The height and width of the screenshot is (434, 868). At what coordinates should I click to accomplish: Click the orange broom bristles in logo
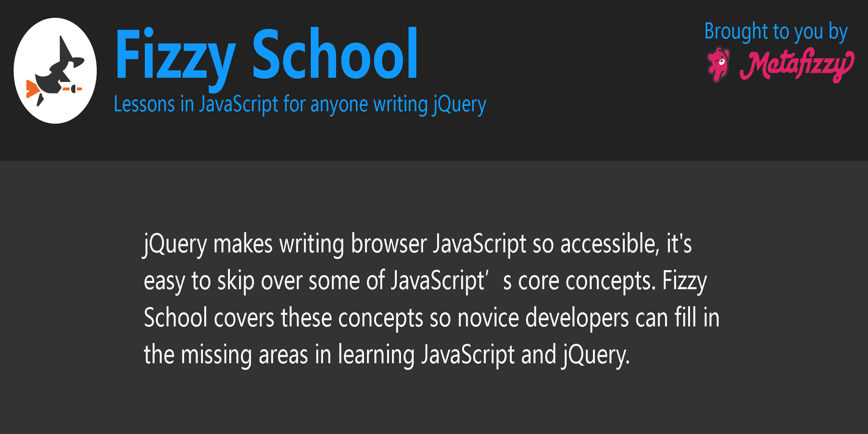(32, 89)
